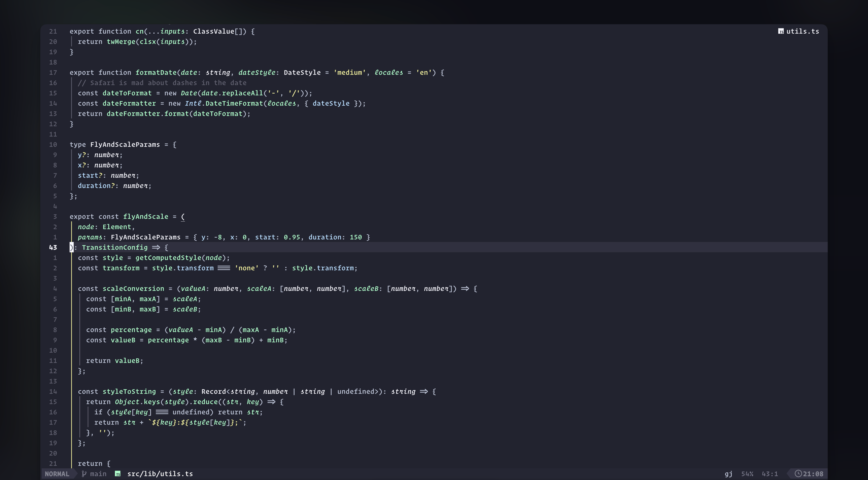Click the gj pending keys indicator
The width and height of the screenshot is (868, 480).
click(728, 474)
